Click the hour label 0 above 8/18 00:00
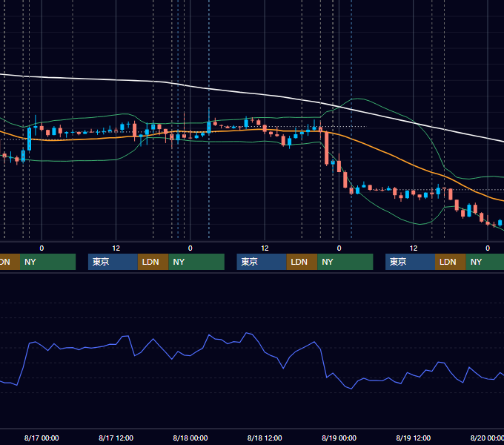 pyautogui.click(x=190, y=248)
